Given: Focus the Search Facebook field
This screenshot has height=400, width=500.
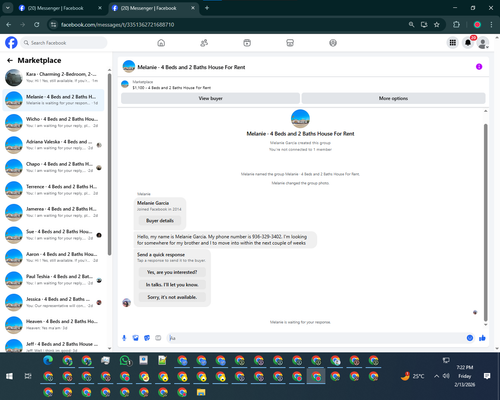Looking at the screenshot, I should [x=63, y=43].
